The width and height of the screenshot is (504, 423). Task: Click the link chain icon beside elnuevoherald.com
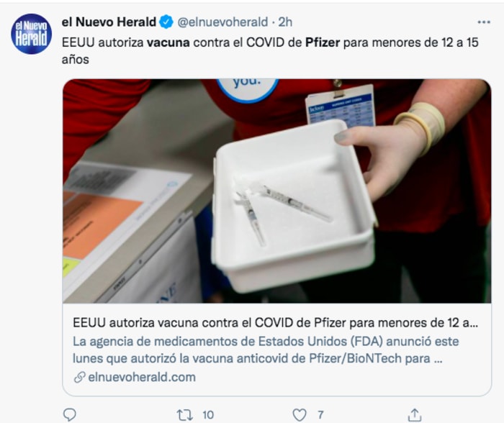click(x=79, y=377)
